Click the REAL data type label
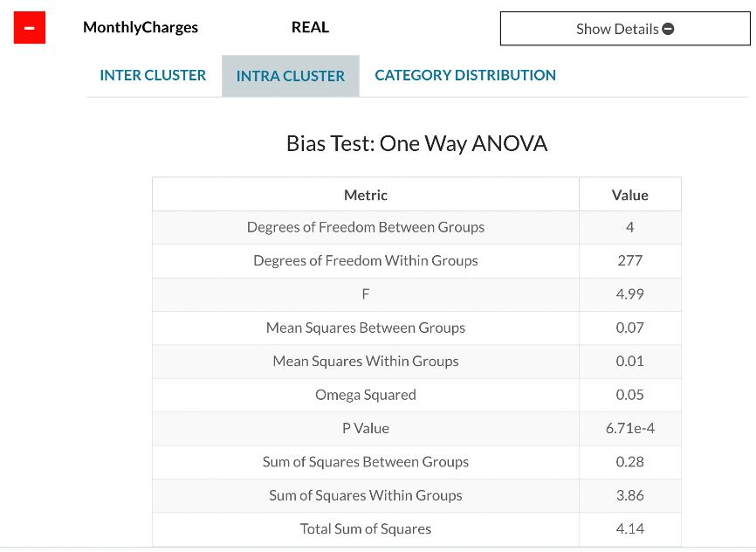 (x=310, y=27)
